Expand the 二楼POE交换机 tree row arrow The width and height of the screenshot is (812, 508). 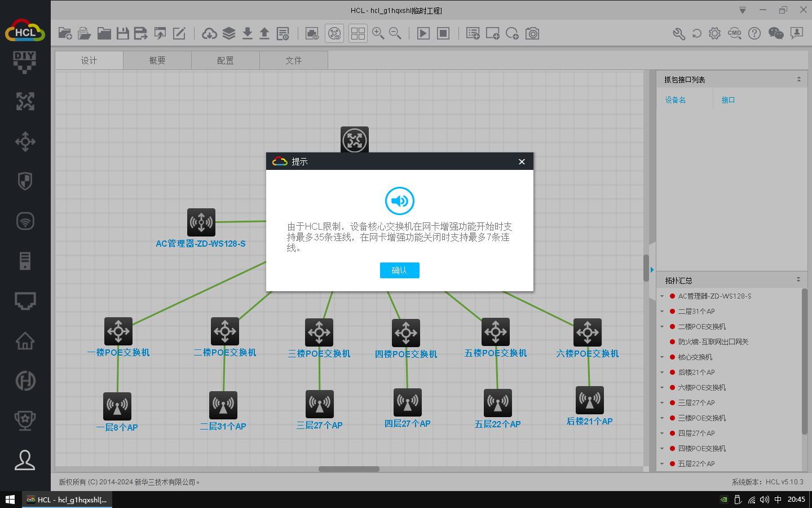click(x=662, y=327)
